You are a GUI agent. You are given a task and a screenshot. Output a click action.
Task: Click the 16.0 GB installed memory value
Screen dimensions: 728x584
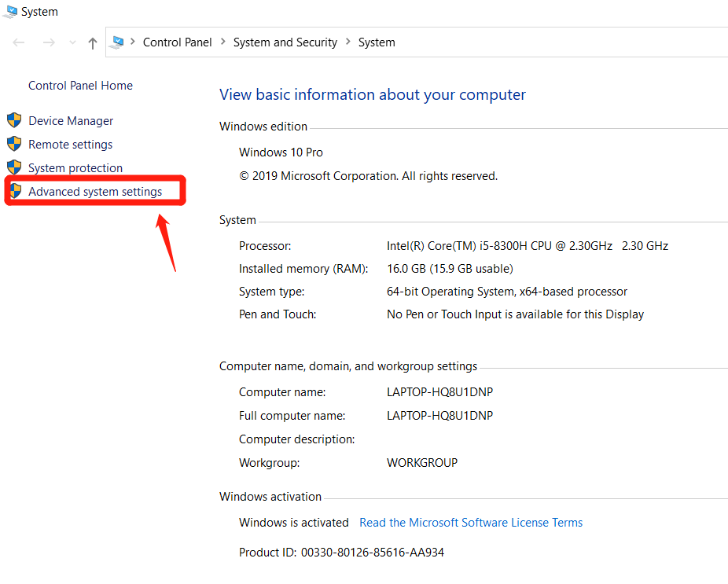(450, 269)
